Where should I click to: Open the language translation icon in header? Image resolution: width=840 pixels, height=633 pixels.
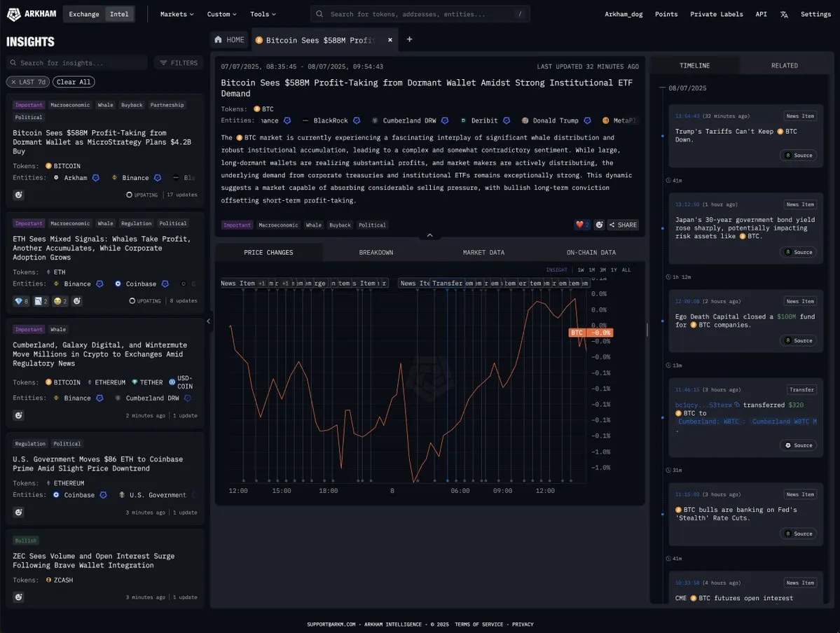tap(784, 15)
